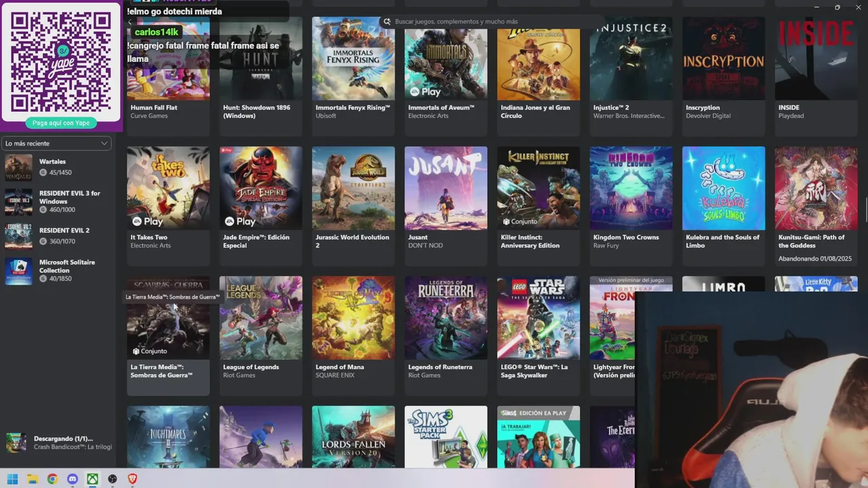Viewport: 868px width, 488px height.
Task: Click the RESIDENT EVIL 2 score 360/1070
Action: [x=57, y=241]
